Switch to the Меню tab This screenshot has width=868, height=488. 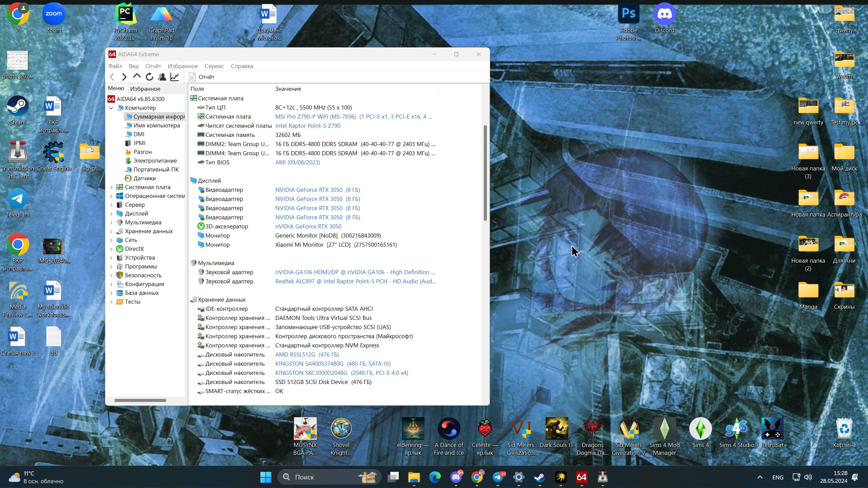(116, 88)
